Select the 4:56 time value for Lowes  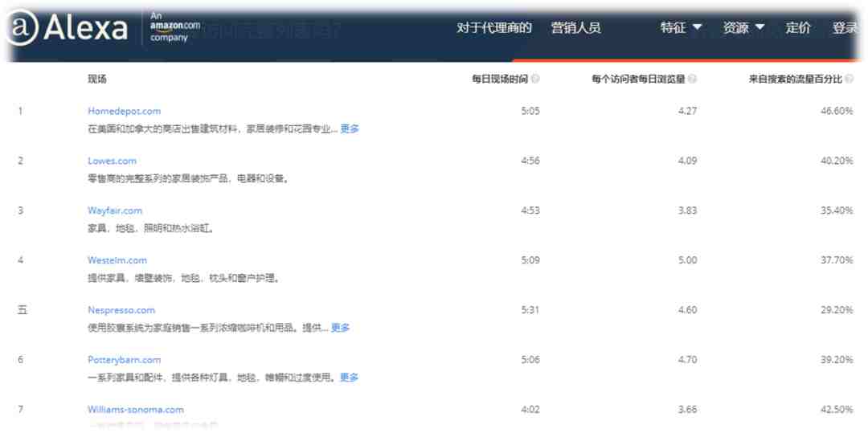[x=530, y=161]
